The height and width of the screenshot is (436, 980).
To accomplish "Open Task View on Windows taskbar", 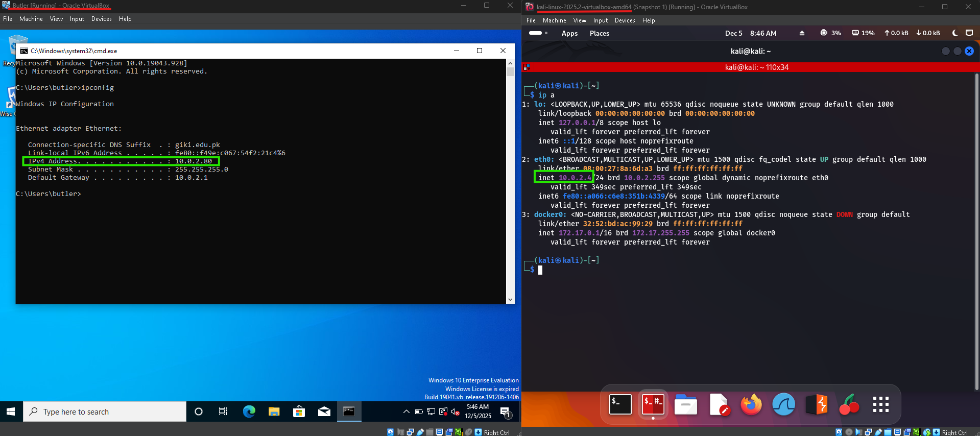I will point(223,411).
